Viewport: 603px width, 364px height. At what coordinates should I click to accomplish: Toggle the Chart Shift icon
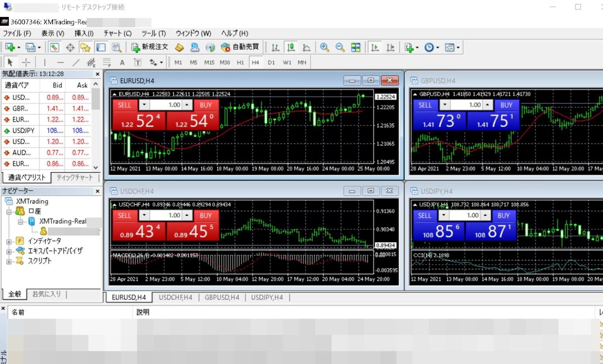click(x=390, y=47)
